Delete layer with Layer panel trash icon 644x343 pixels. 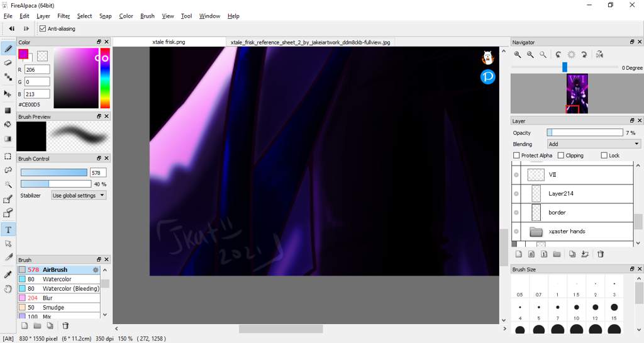pos(601,254)
